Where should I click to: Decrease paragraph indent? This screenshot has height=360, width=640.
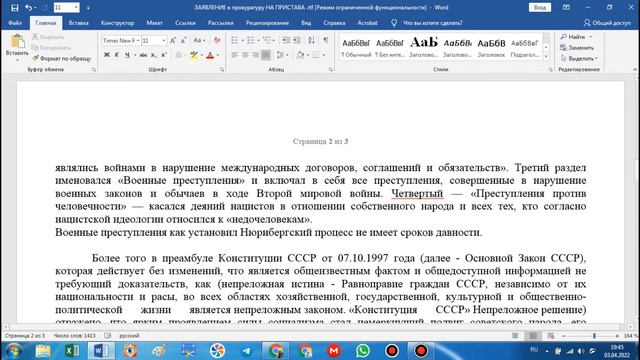(286, 40)
